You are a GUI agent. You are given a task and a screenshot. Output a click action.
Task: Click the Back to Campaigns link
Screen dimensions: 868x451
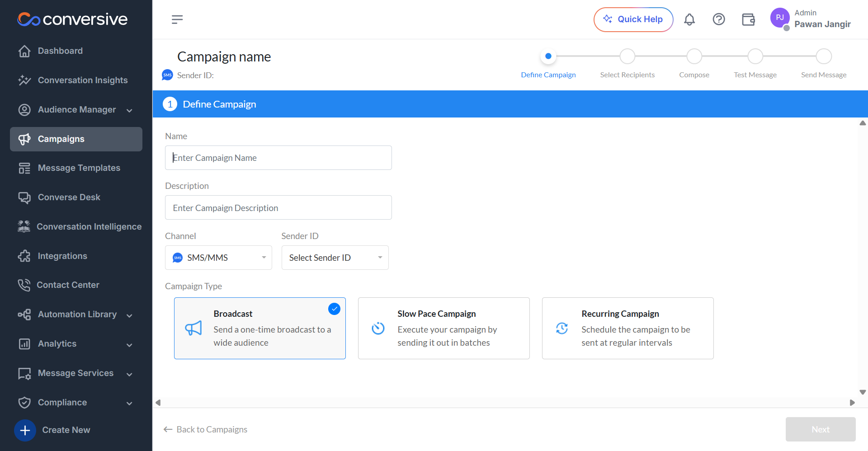point(206,430)
